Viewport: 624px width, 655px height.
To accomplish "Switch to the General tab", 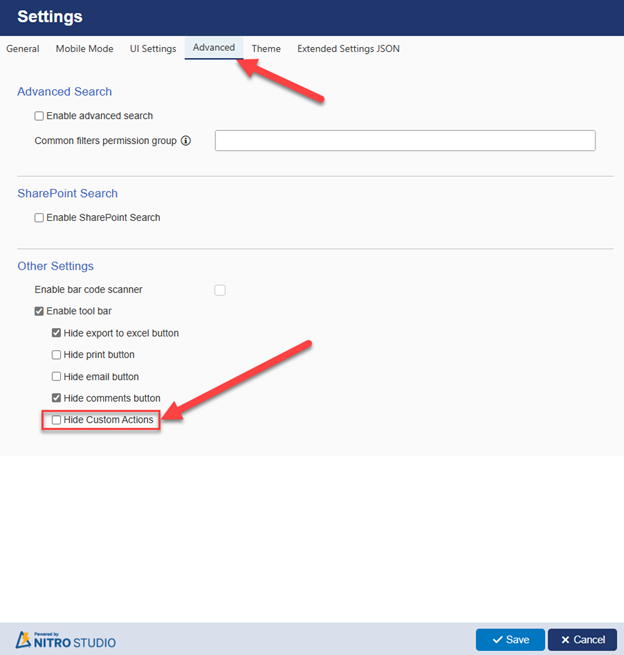I will [23, 49].
